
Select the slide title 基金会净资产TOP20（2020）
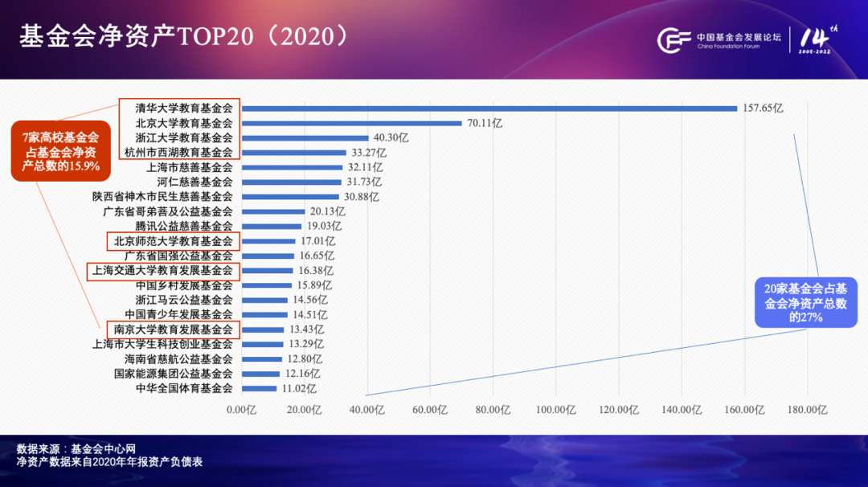(186, 36)
